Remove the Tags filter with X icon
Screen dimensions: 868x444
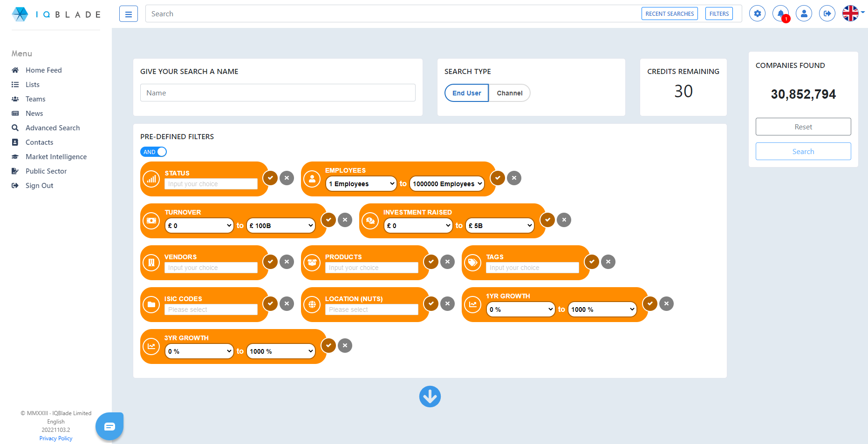[608, 262]
